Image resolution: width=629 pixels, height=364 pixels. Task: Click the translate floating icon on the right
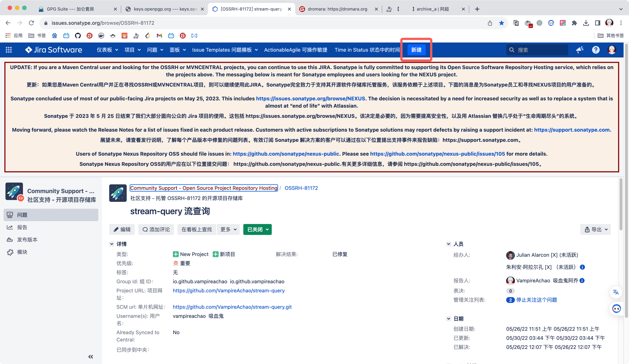[616, 292]
